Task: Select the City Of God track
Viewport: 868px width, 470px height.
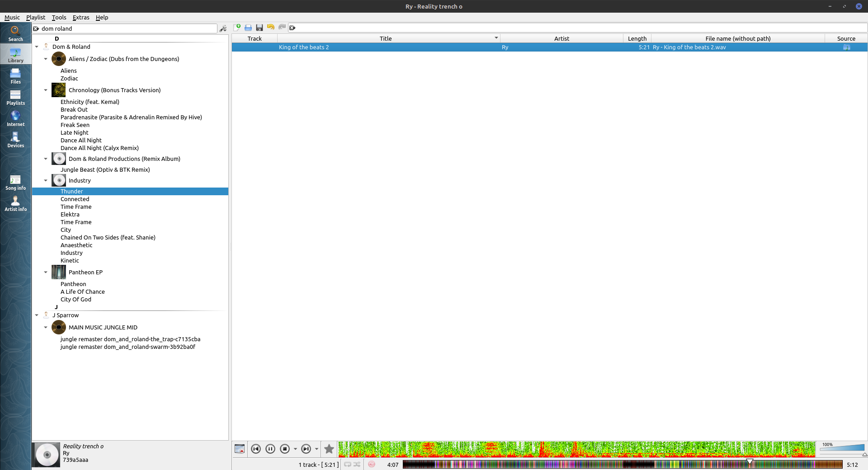Action: click(76, 299)
